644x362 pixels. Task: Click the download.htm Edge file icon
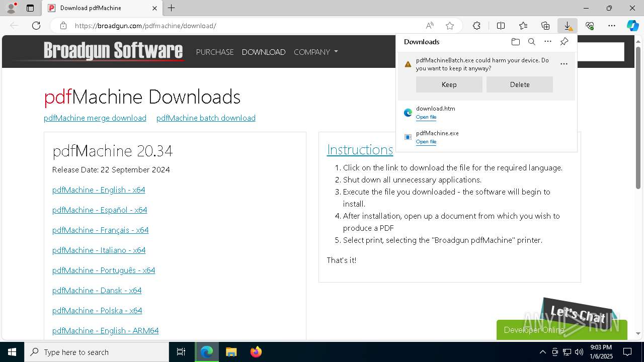[x=408, y=113]
